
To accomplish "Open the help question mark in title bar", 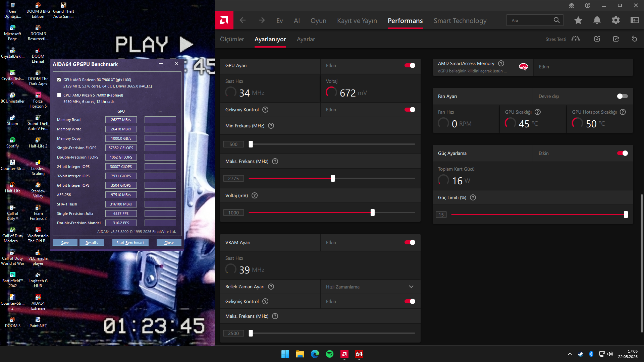I will (588, 5).
